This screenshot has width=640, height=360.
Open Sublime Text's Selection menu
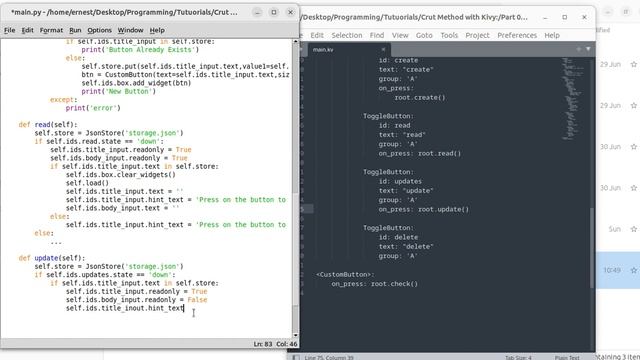click(x=347, y=36)
